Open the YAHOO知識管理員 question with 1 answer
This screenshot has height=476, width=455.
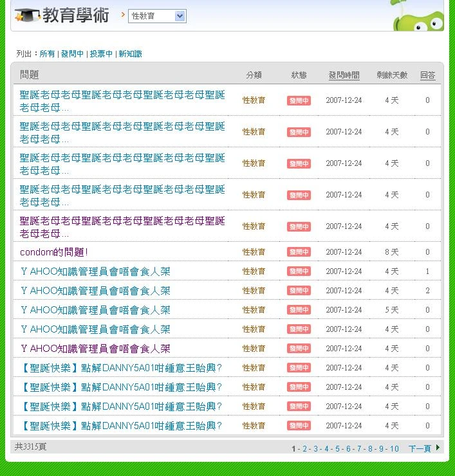[95, 271]
